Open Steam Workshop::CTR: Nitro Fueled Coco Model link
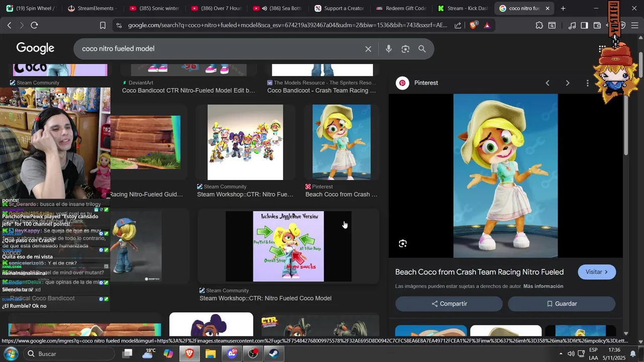 tap(265, 298)
